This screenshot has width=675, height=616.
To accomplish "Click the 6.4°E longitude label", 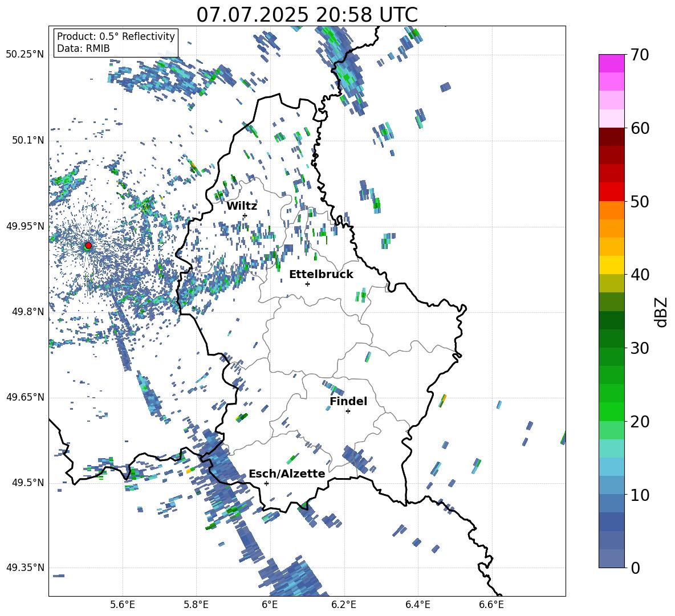I will pos(417,605).
